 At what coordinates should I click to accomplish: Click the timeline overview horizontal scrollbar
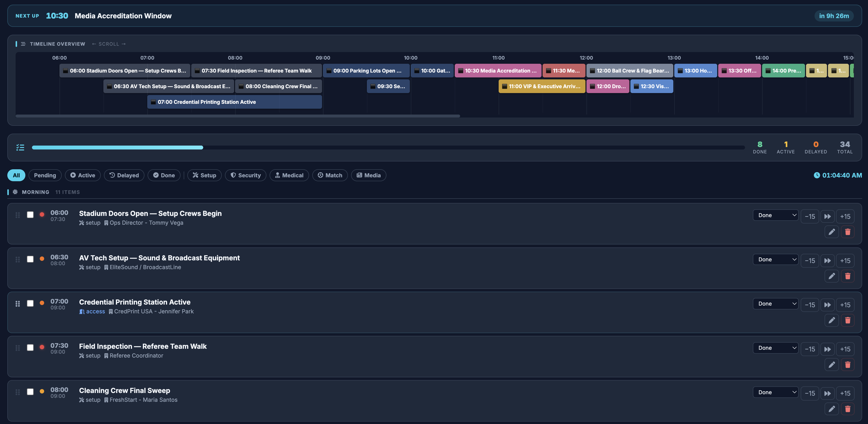pos(238,116)
